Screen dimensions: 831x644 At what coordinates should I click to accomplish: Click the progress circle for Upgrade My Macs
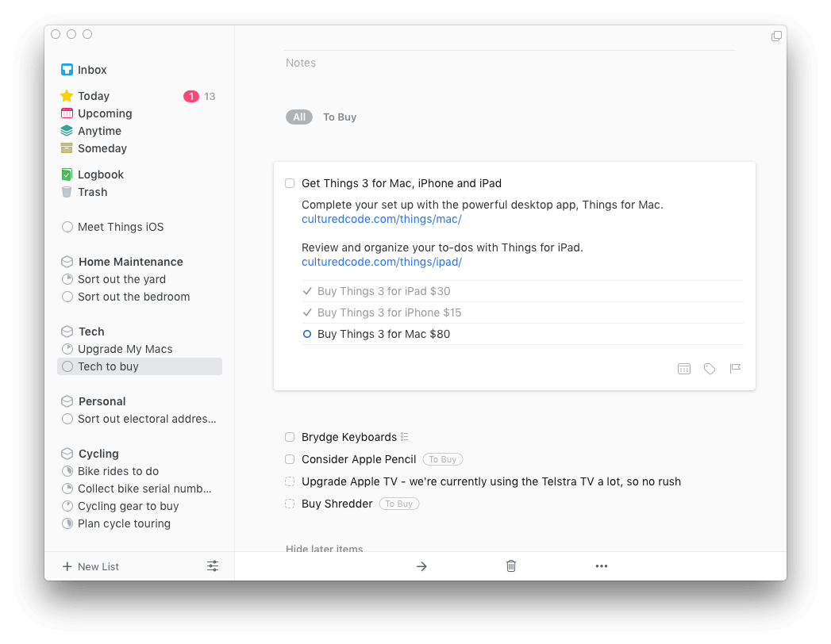67,349
